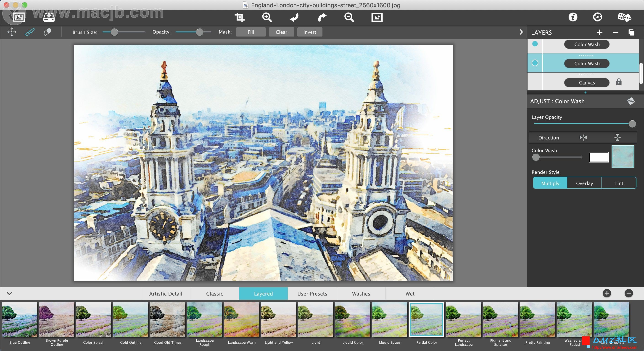644x351 pixels.
Task: Apply the Light and Yellow preset
Action: point(279,320)
